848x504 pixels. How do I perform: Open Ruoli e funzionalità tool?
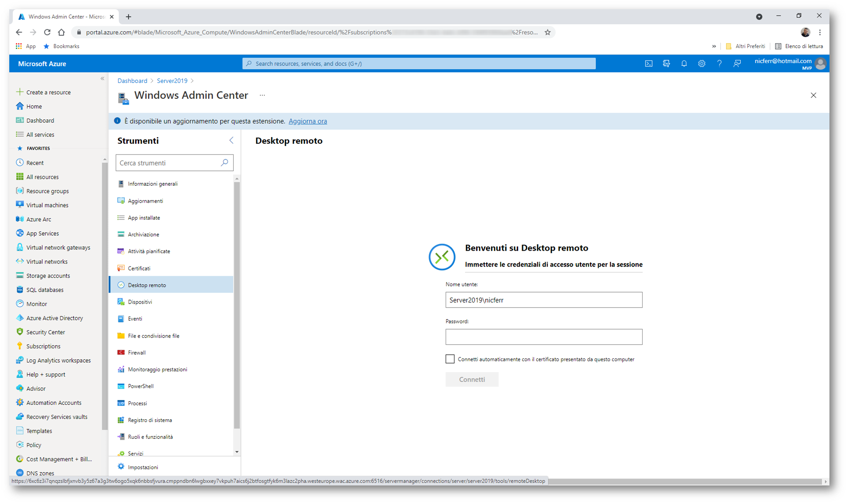tap(171, 437)
